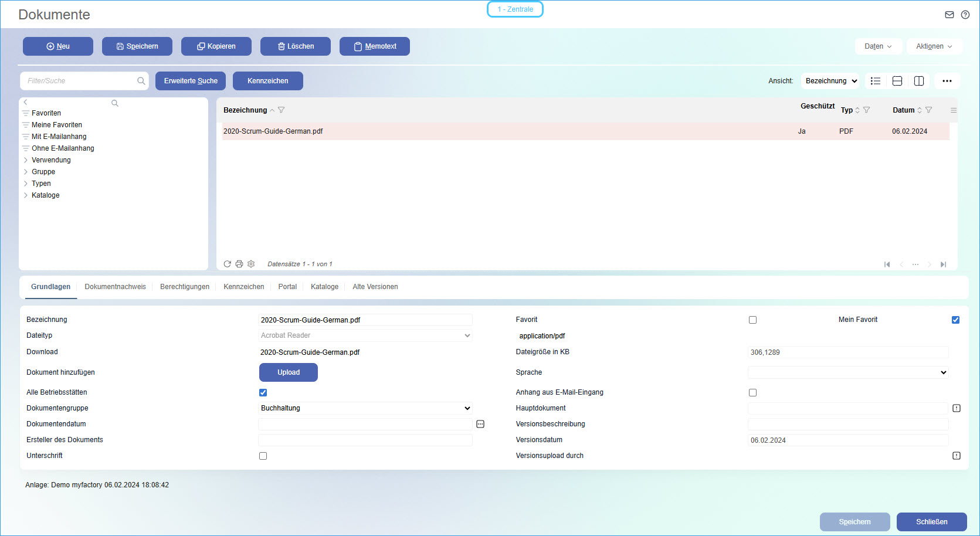This screenshot has width=980, height=536.
Task: Open Erweiterte Suche
Action: (x=190, y=80)
